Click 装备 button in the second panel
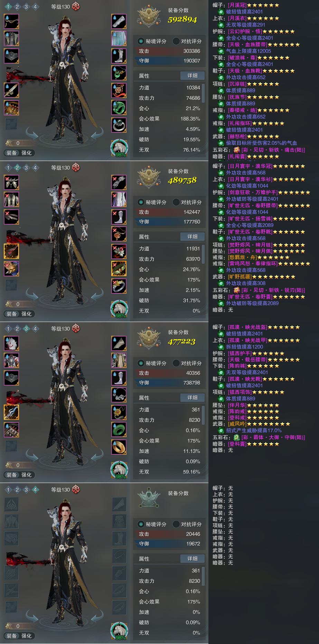This screenshot has height=644, width=319. (x=12, y=314)
